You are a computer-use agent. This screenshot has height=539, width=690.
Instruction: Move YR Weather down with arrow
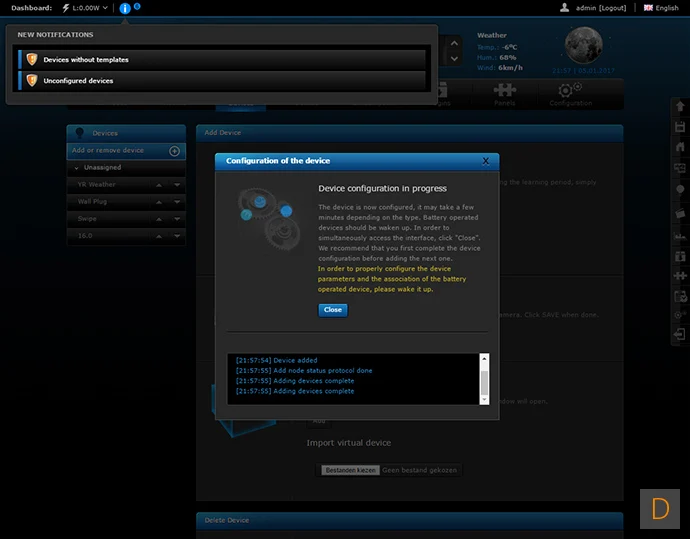177,185
